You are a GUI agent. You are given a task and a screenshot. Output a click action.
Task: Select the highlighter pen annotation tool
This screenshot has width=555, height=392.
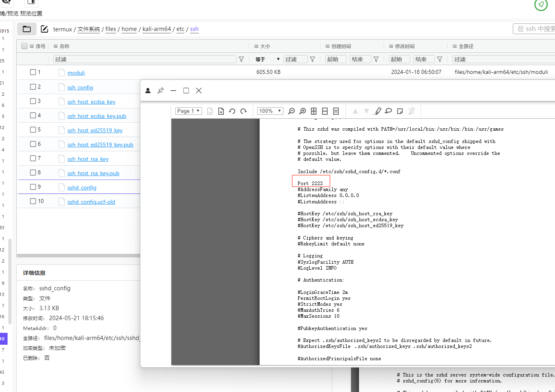tap(378, 111)
